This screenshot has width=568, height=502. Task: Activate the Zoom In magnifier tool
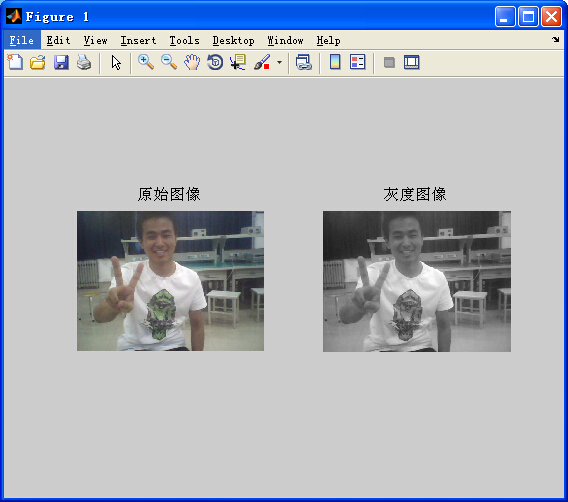coord(146,62)
